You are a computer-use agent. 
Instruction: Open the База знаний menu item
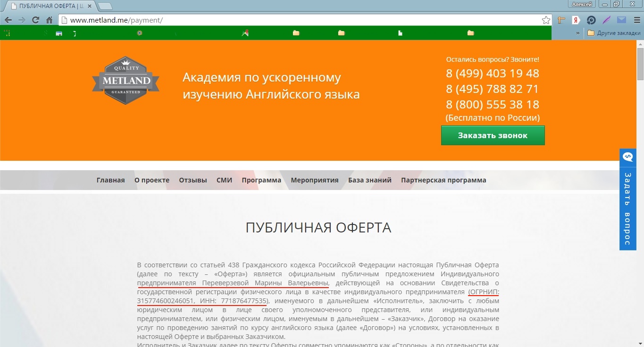(370, 180)
